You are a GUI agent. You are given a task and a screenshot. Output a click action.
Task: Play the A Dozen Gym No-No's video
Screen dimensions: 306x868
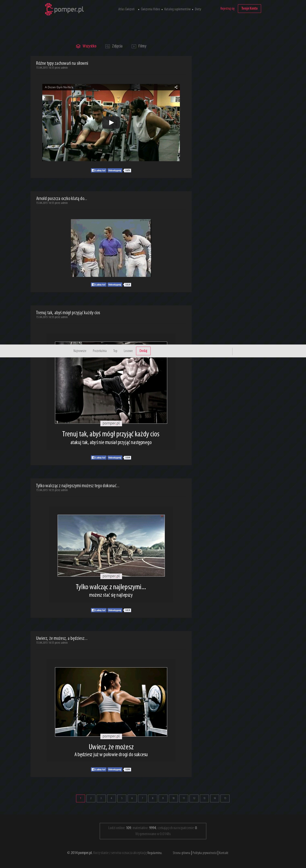(111, 123)
